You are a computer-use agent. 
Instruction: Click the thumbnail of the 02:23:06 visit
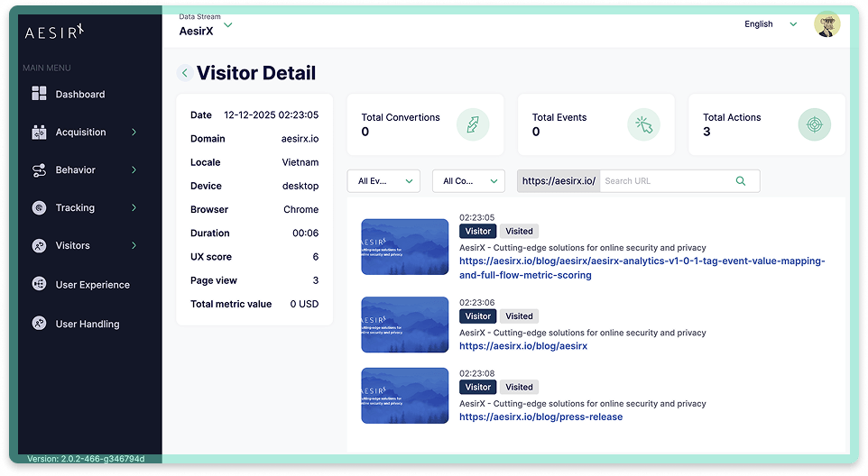404,325
